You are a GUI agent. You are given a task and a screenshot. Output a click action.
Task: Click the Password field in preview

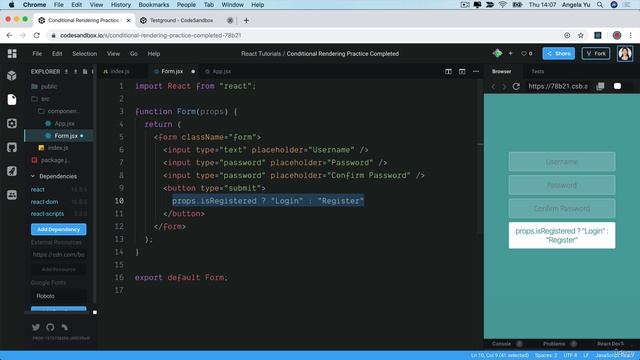(x=562, y=185)
